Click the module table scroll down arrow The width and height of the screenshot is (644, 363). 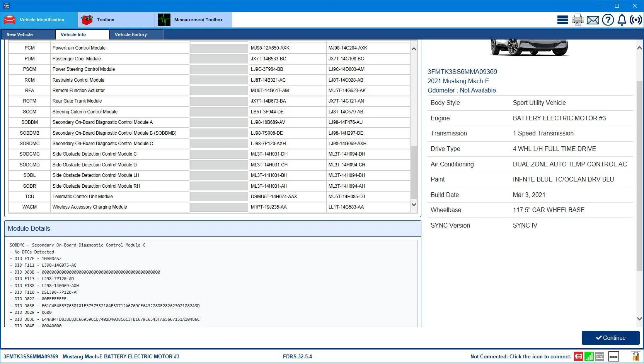coord(414,205)
